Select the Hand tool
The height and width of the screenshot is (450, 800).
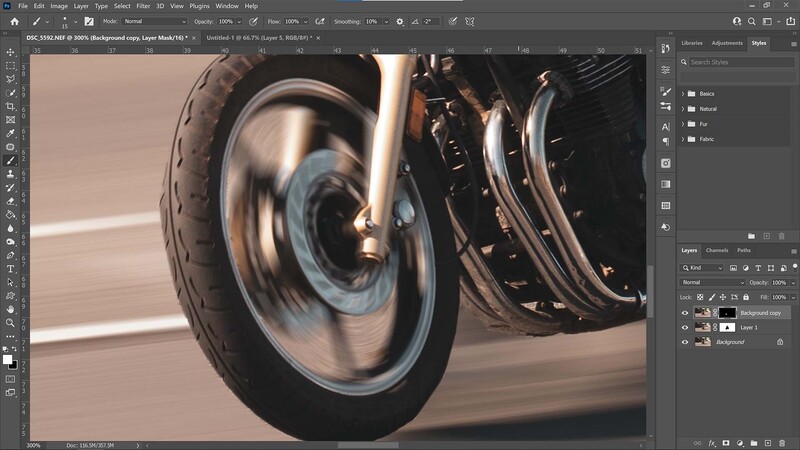pyautogui.click(x=10, y=309)
